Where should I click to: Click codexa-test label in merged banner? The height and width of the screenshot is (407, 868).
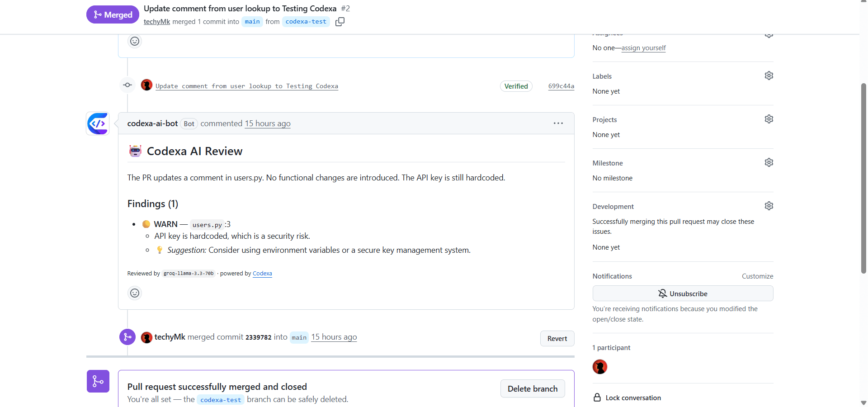pyautogui.click(x=221, y=400)
